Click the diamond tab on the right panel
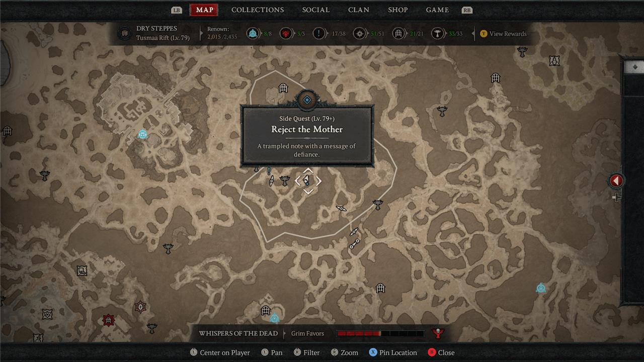The image size is (644, 362). (x=634, y=67)
